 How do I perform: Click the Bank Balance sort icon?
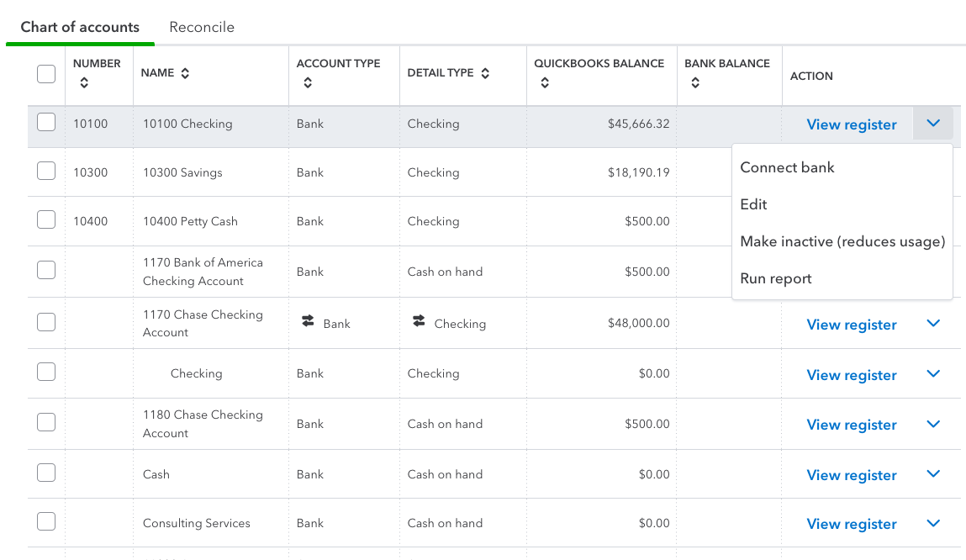click(695, 83)
